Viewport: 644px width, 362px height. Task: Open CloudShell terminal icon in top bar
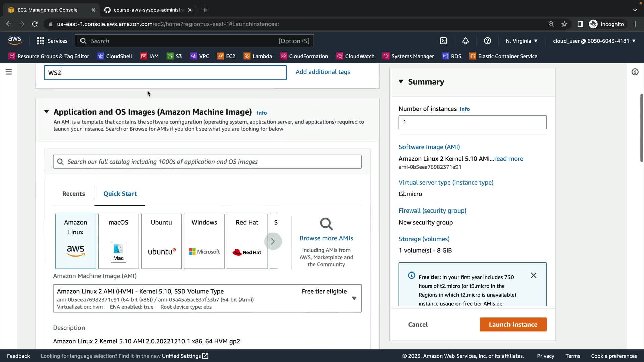point(443,41)
